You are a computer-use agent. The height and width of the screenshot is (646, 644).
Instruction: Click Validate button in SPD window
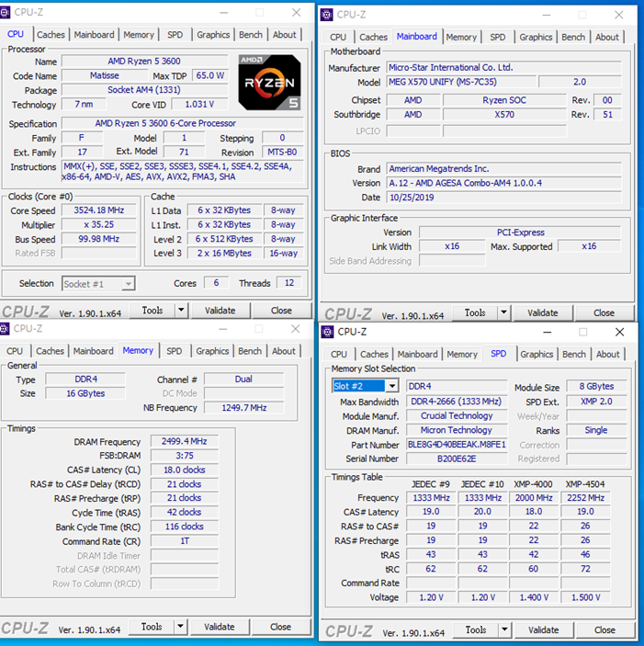pos(544,630)
